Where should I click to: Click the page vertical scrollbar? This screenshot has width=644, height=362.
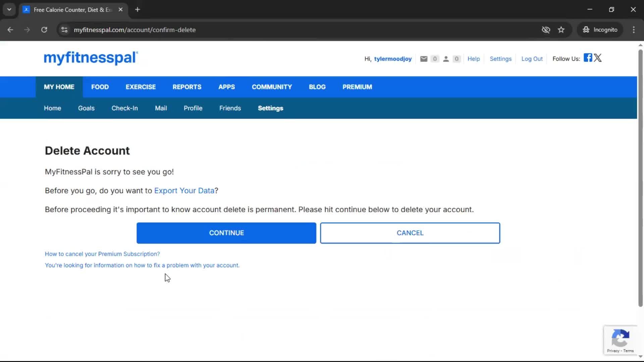[x=640, y=178]
